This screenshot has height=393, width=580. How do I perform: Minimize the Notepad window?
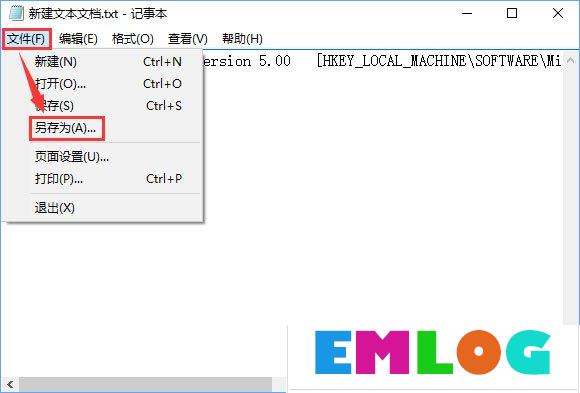pos(467,13)
